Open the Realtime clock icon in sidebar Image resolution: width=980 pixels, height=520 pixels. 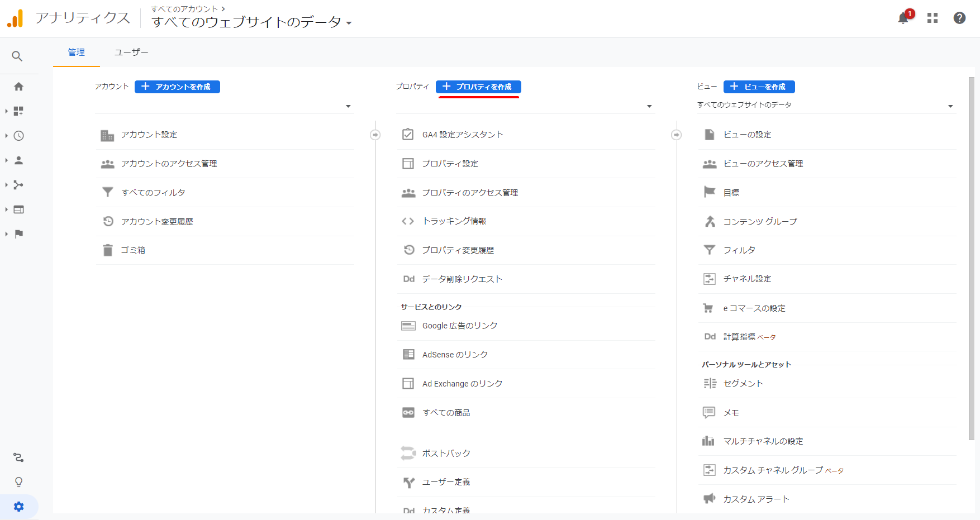pyautogui.click(x=18, y=136)
